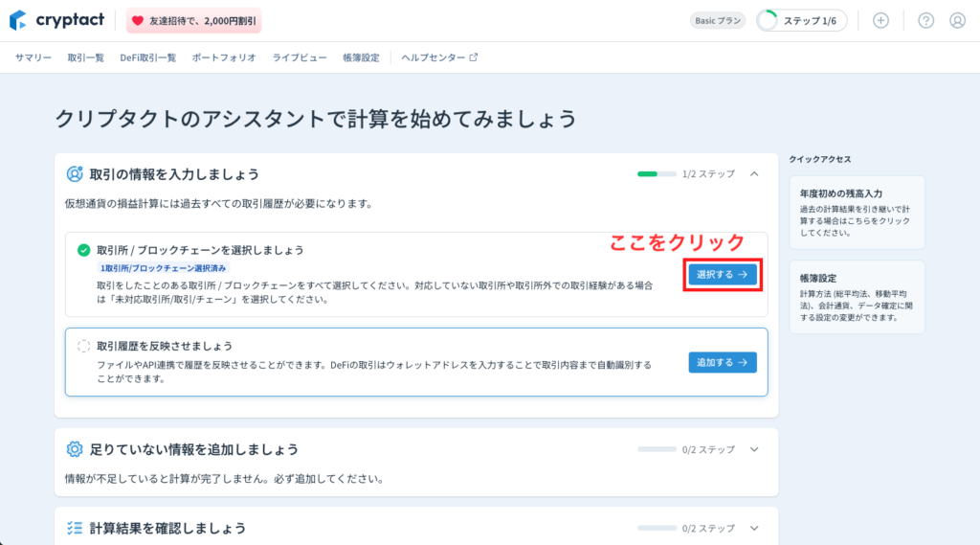
Task: Open the friend invitation 2,000円割引 banner
Action: (193, 21)
